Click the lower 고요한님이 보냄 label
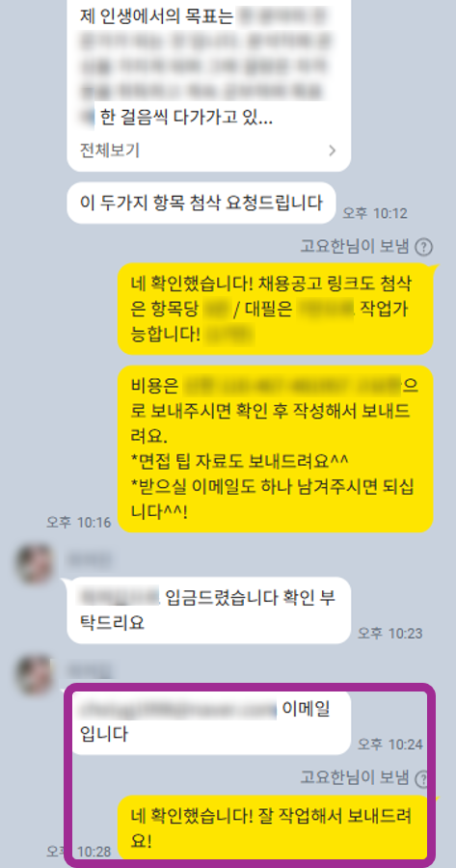456x868 pixels. (x=354, y=777)
